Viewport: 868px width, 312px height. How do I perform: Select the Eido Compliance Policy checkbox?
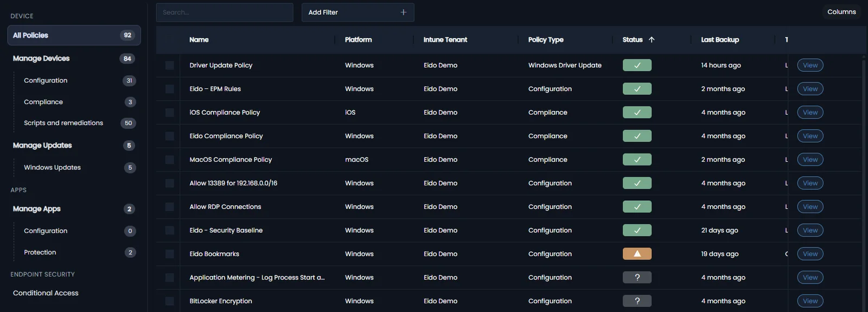pyautogui.click(x=170, y=136)
